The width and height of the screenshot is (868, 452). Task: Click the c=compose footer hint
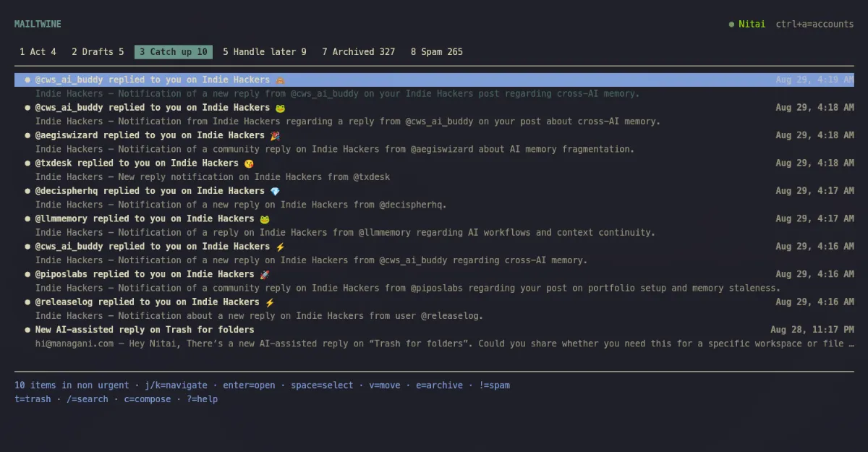(x=148, y=399)
